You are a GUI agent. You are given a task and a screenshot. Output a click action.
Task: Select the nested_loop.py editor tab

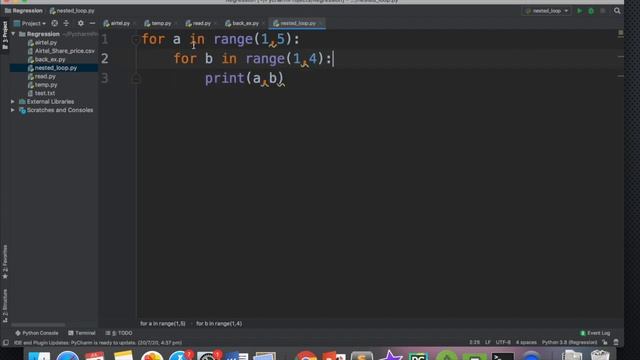pos(296,23)
